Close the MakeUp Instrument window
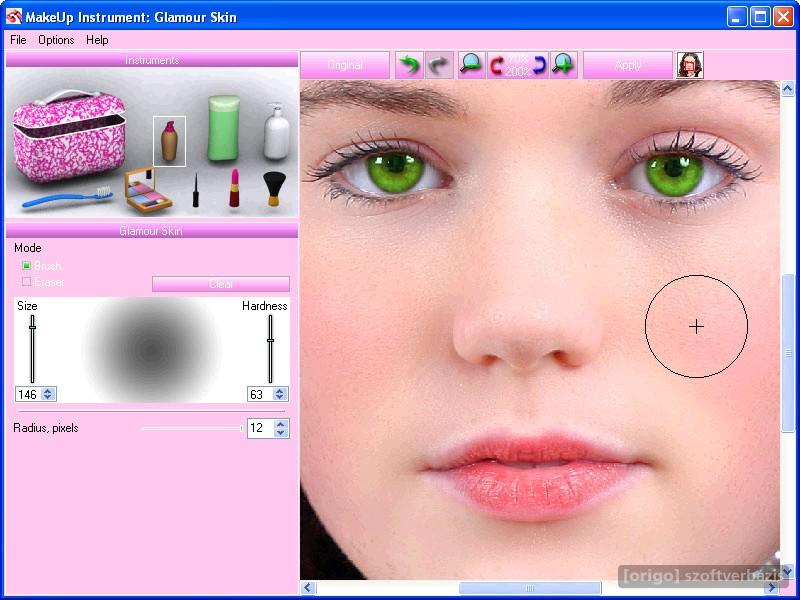Screen dimensions: 800x600 tap(783, 17)
